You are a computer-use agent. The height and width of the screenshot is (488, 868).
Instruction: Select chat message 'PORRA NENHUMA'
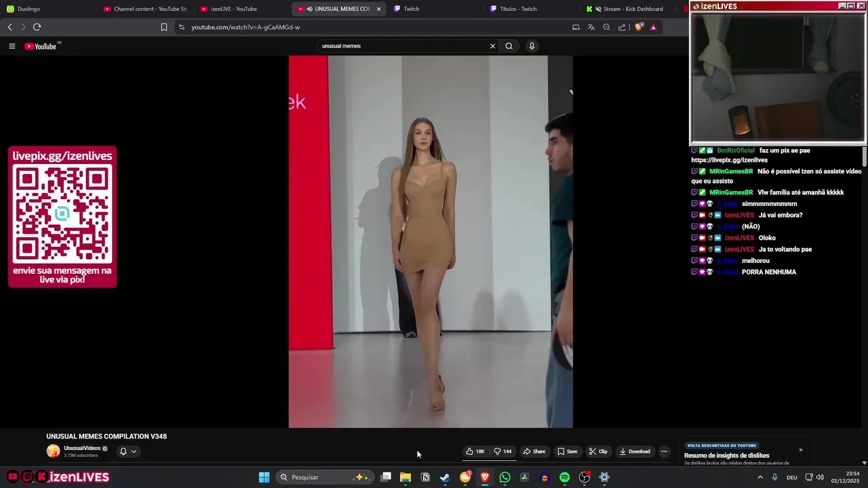click(768, 272)
